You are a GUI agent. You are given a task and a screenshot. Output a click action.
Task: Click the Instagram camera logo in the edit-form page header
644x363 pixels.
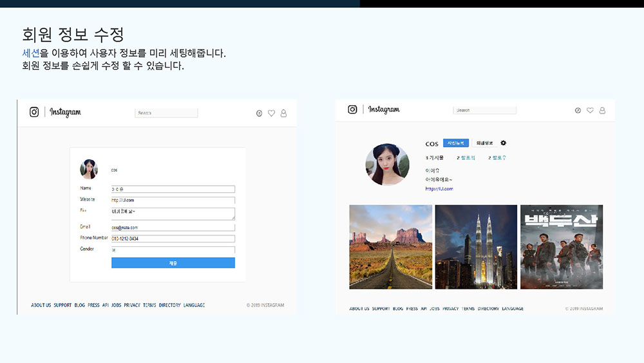[x=34, y=112]
